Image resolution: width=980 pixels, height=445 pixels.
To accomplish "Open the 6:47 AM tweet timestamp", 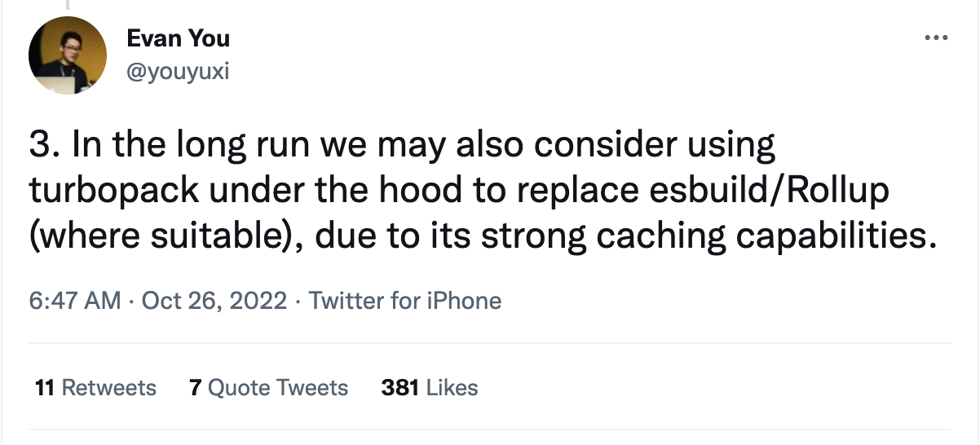I will click(x=74, y=301).
